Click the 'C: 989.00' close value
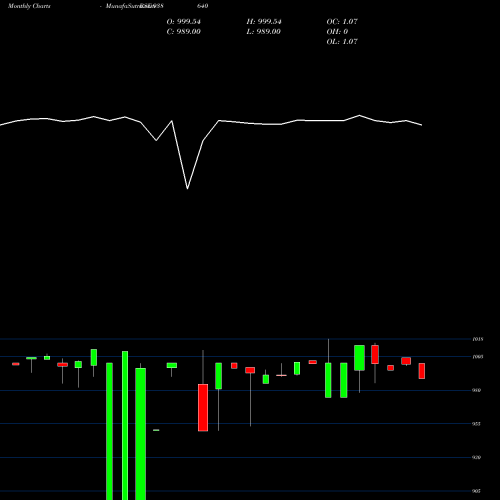Screen dimensions: 500x500 pyautogui.click(x=184, y=32)
